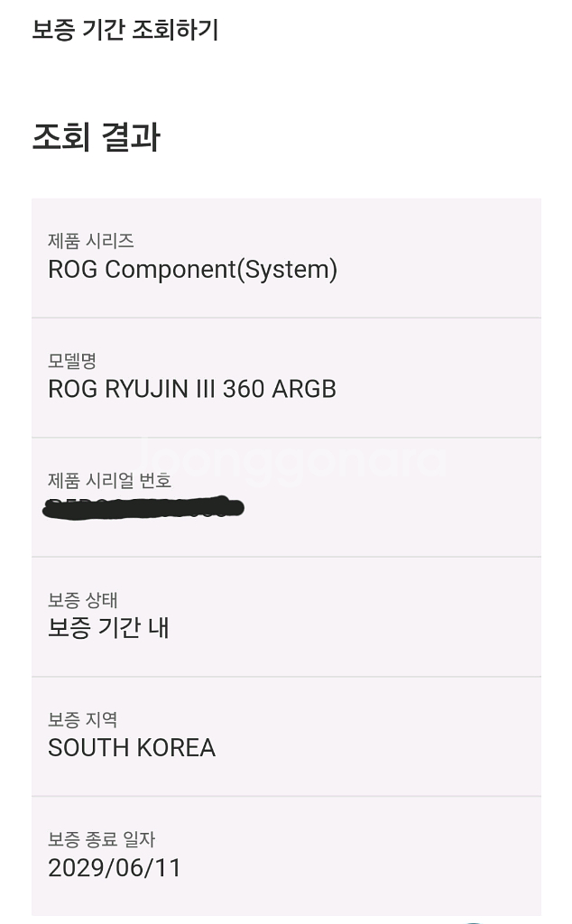Select the '제품 시리즈' field label
This screenshot has width=572, height=924.
(x=91, y=241)
